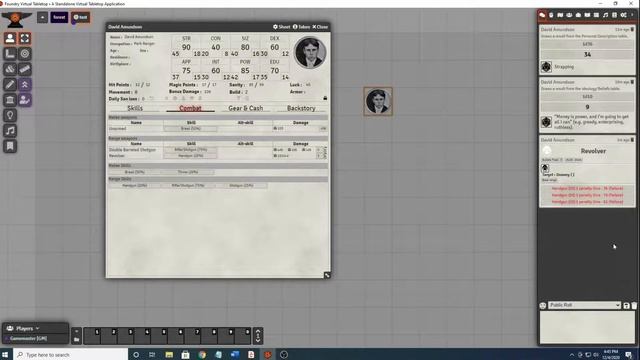The image size is (640, 360).
Task: Open Actors Directory sidebar tab
Action: tap(569, 15)
